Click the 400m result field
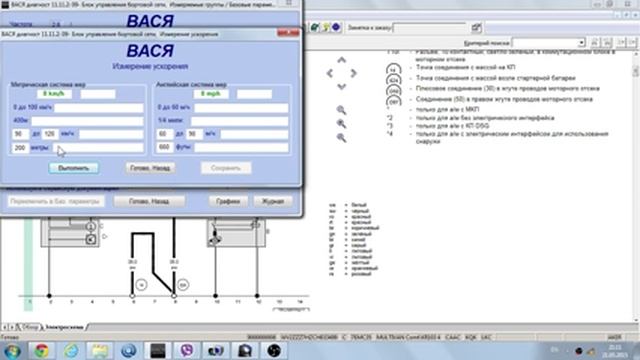This screenshot has height=360, width=640. click(x=88, y=121)
